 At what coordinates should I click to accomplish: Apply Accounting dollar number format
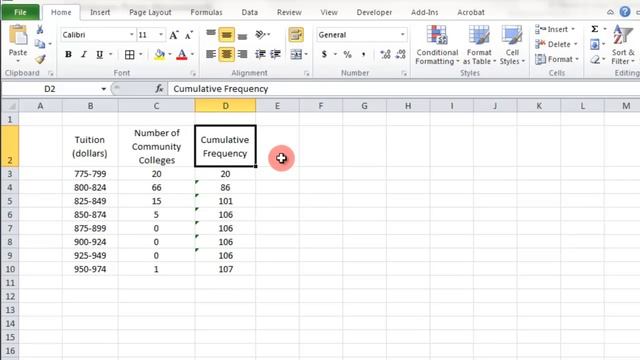(324, 54)
